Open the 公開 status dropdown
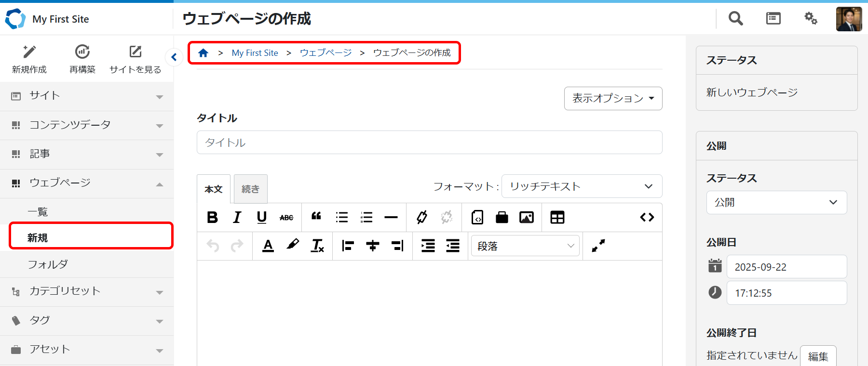Screen dimensions: 868x366 tap(776, 202)
